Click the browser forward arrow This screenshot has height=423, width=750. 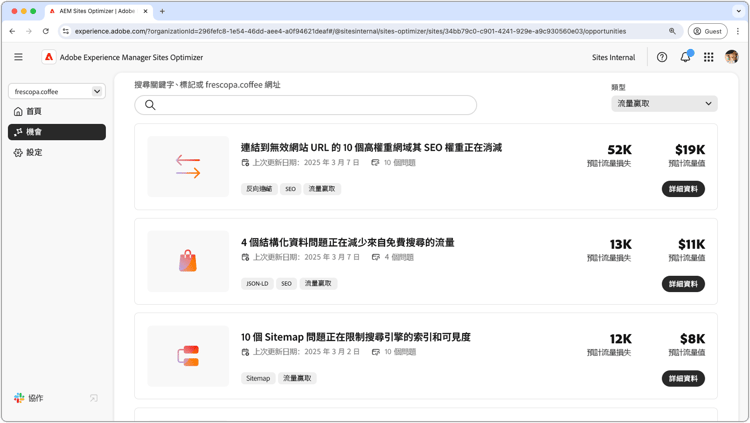(29, 31)
